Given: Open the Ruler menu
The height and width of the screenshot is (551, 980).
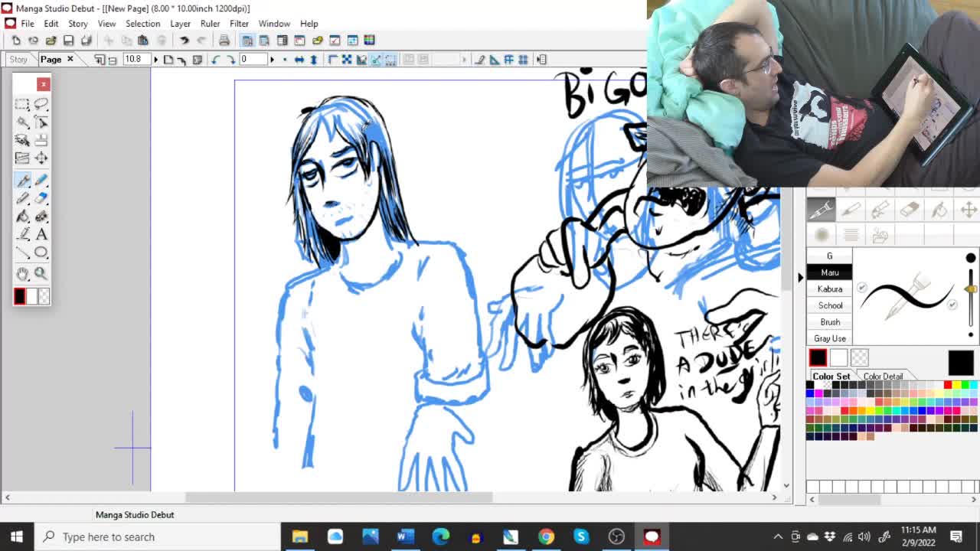Looking at the screenshot, I should (x=210, y=24).
